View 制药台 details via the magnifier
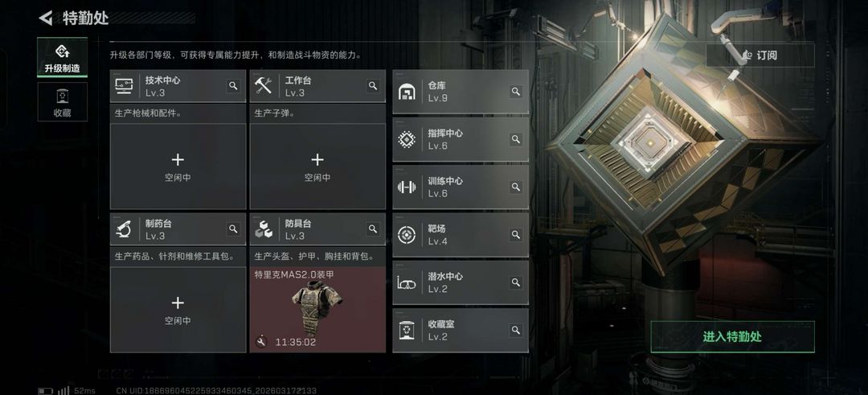Viewport: 868px width, 395px height. (234, 228)
